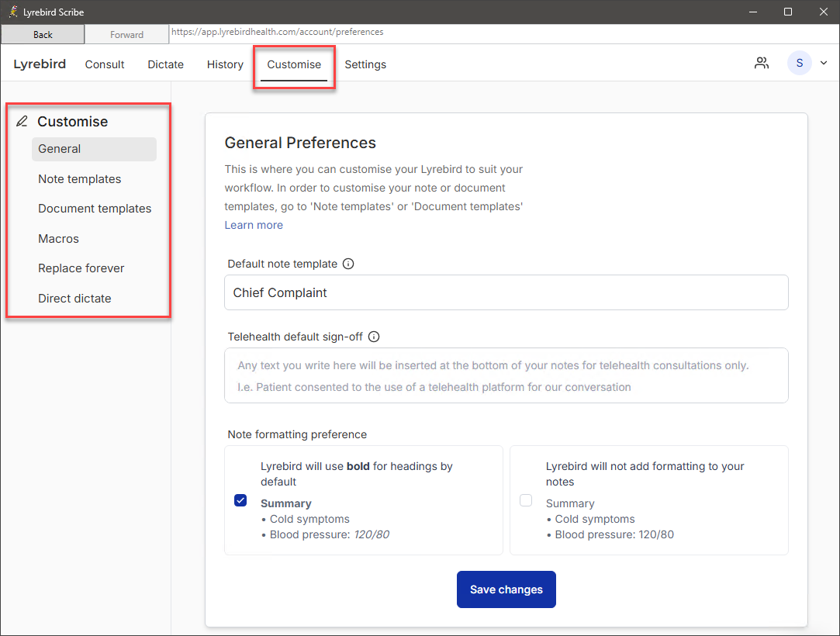Open Document templates in sidebar
Screen dimensions: 840x636
[95, 209]
